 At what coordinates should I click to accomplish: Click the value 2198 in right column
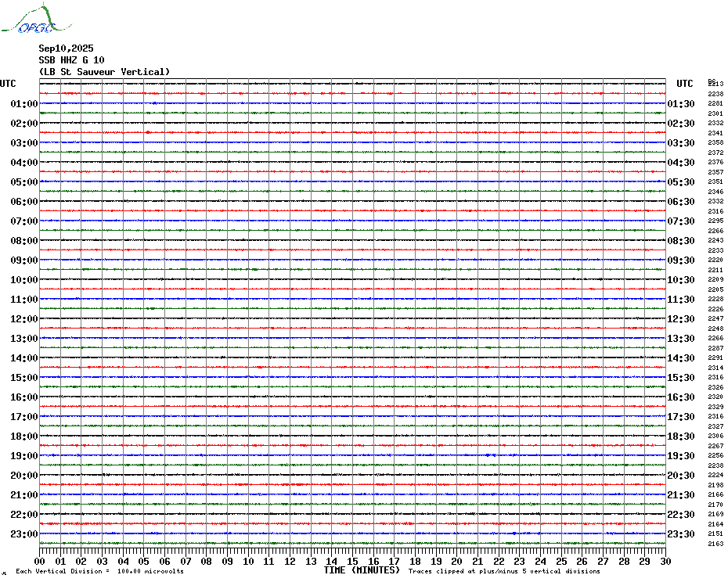[x=715, y=486]
